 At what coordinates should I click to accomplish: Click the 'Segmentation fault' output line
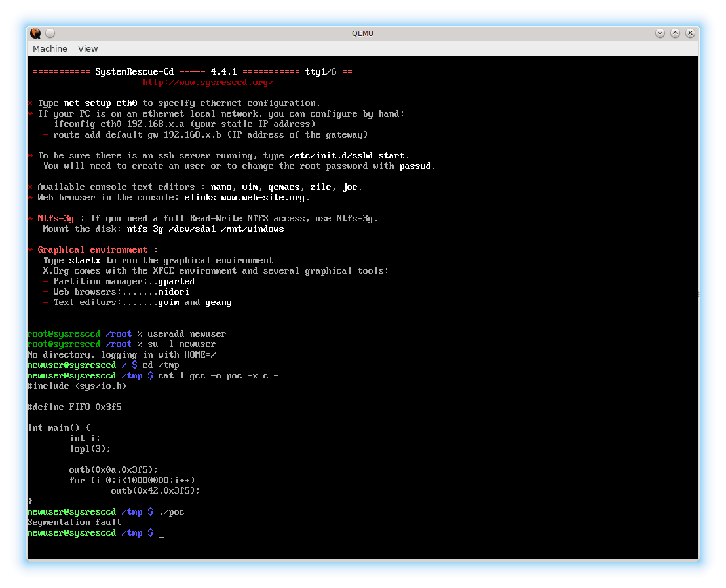tap(74, 523)
